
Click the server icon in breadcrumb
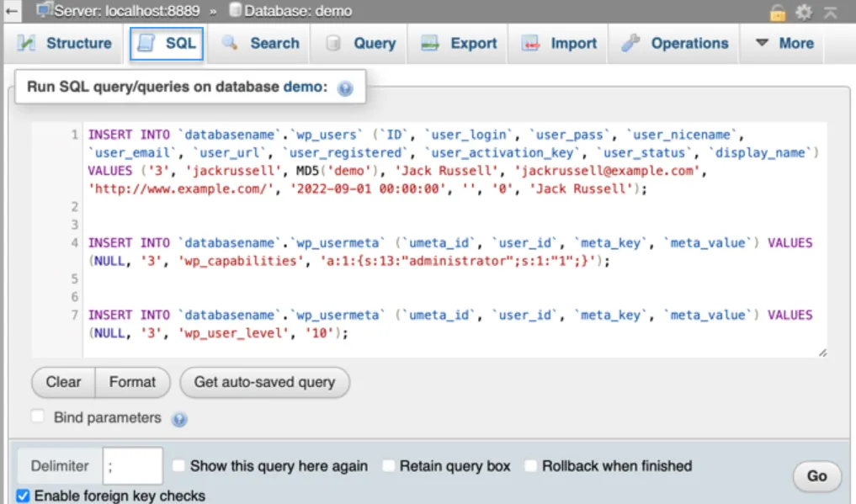click(45, 10)
